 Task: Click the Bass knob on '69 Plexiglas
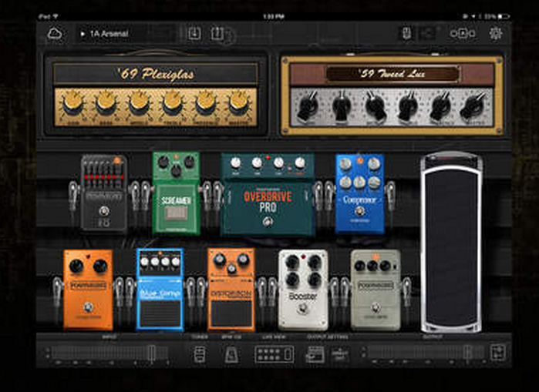tap(106, 102)
